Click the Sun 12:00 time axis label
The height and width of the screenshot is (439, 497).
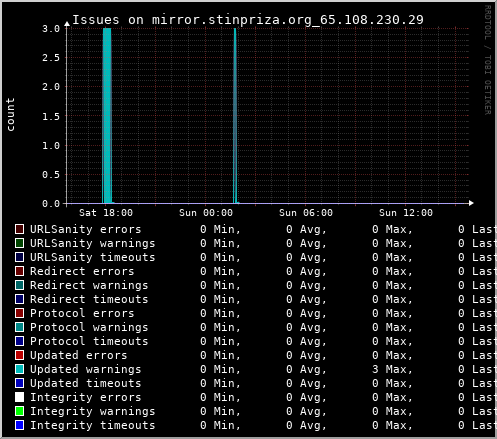[x=406, y=213]
